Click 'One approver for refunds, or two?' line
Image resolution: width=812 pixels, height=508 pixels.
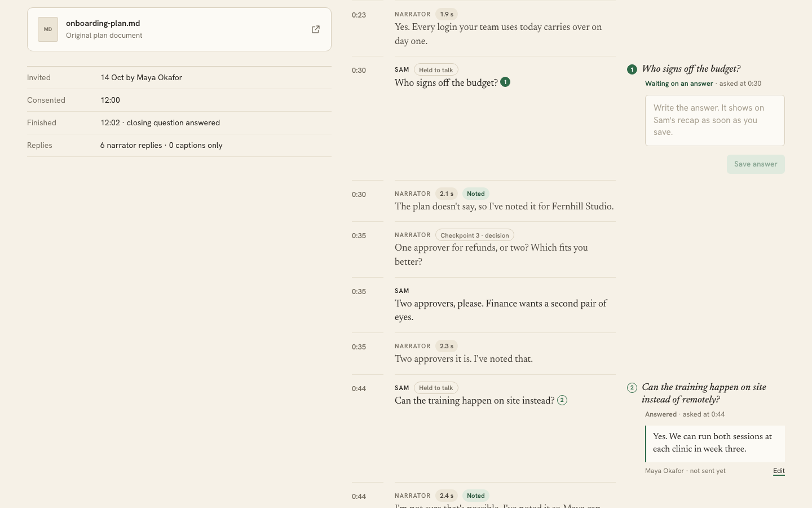point(491,255)
